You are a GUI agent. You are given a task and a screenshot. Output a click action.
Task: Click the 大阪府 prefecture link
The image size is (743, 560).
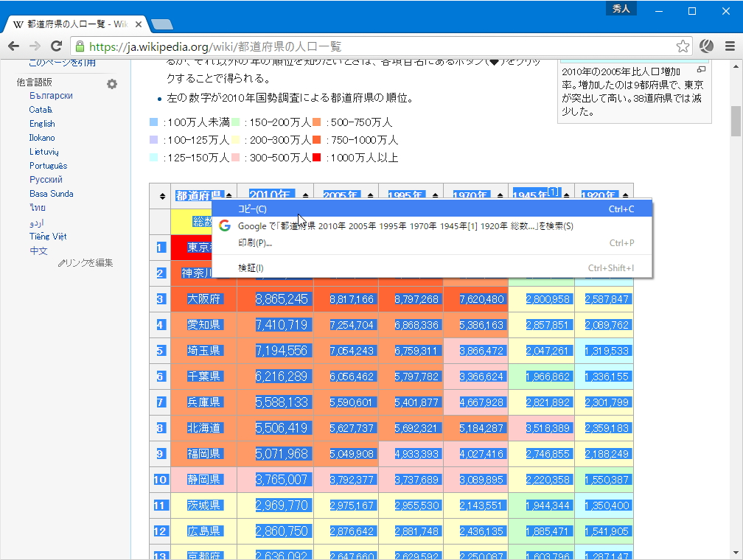pos(206,298)
